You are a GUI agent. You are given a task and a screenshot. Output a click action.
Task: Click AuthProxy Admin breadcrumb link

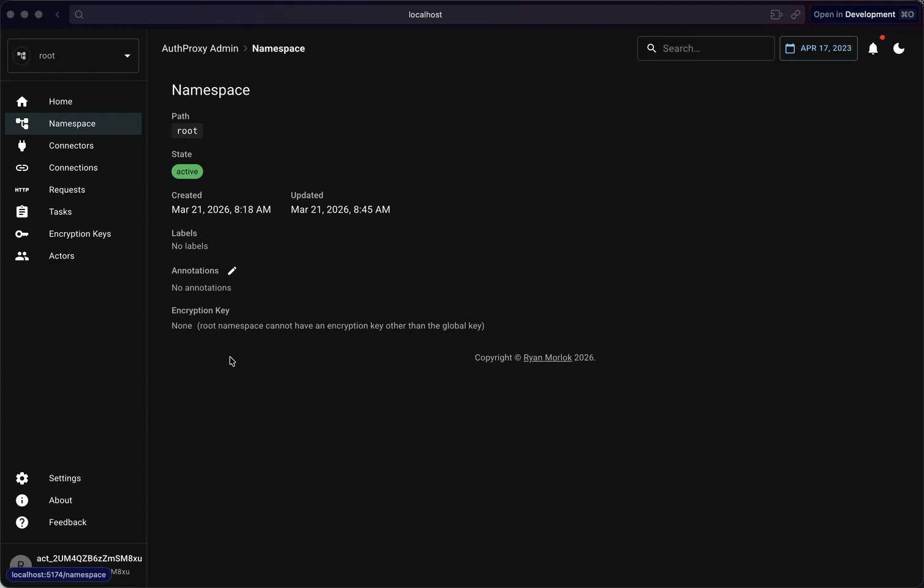click(x=200, y=48)
